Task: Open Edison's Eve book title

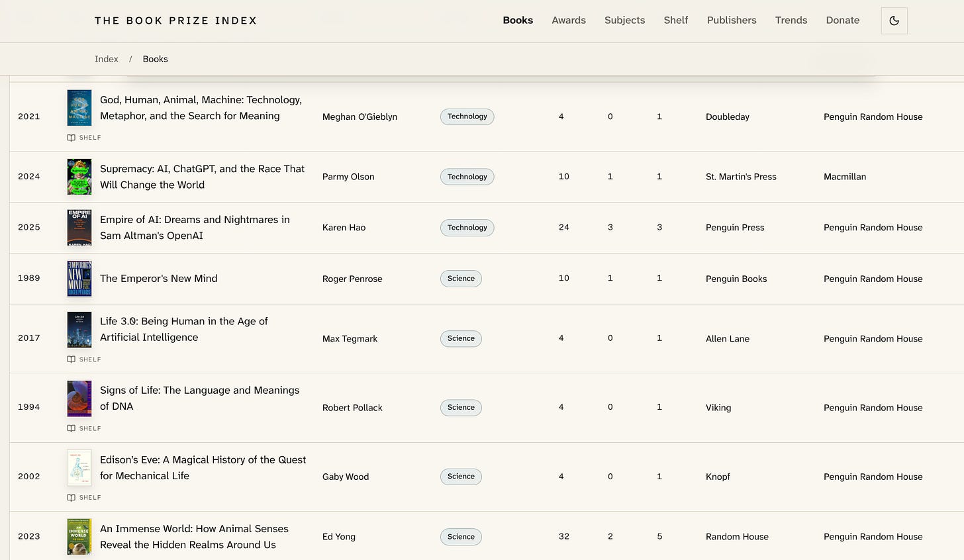Action: pyautogui.click(x=203, y=467)
